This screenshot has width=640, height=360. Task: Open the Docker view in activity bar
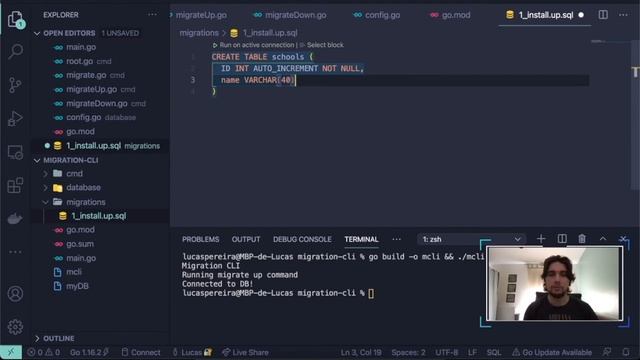[x=16, y=219]
